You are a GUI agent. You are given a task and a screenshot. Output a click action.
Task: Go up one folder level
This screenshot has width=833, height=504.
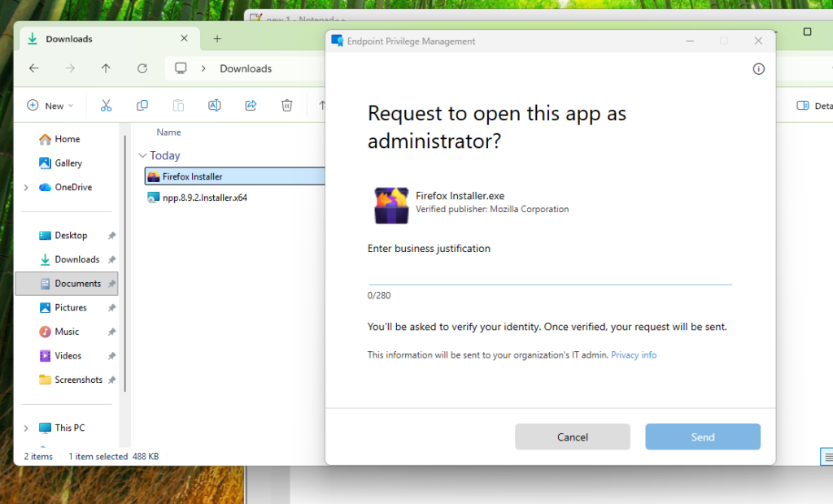point(106,68)
